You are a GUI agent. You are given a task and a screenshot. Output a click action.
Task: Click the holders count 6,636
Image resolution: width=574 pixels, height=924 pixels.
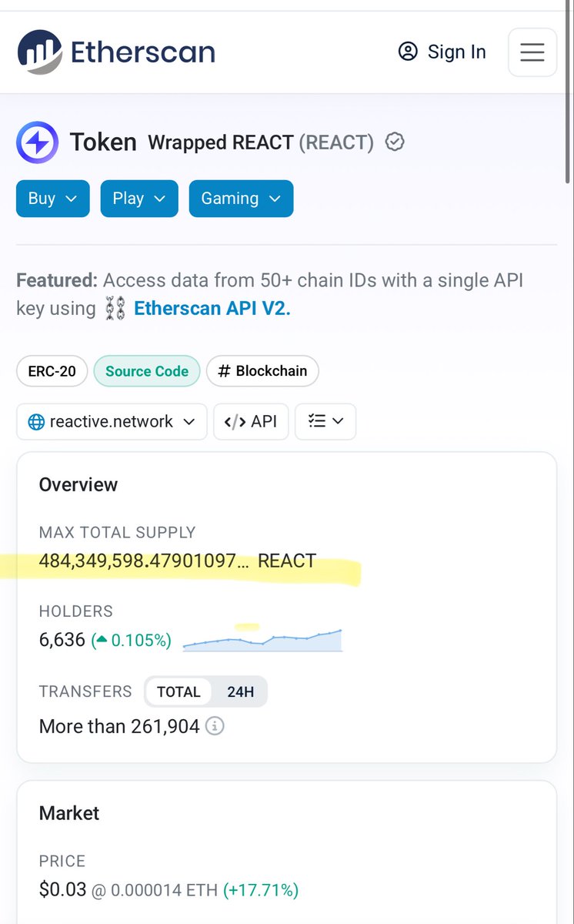(62, 640)
